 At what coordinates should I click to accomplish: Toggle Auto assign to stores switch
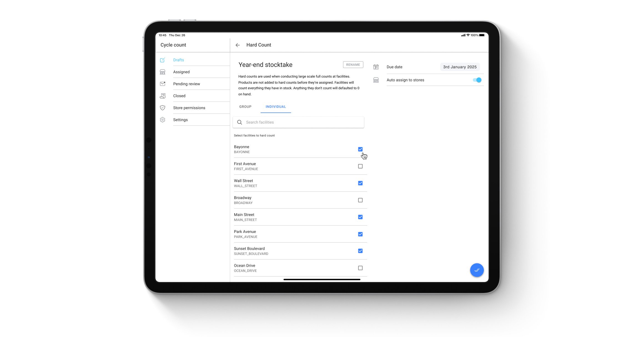pyautogui.click(x=477, y=80)
